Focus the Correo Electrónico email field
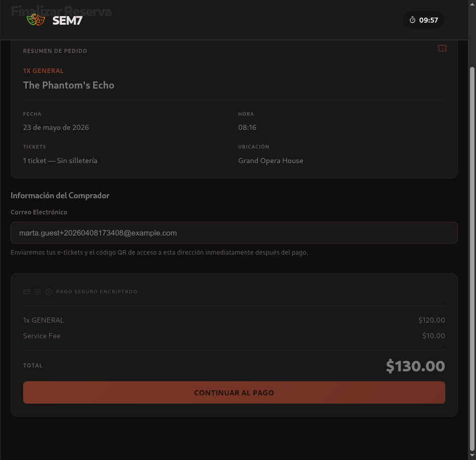The height and width of the screenshot is (460, 476). pyautogui.click(x=234, y=233)
